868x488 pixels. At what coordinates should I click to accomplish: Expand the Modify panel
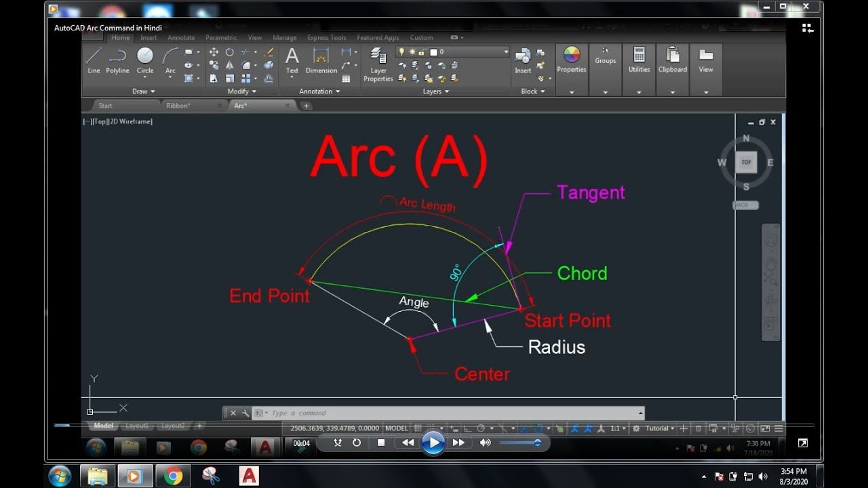242,91
